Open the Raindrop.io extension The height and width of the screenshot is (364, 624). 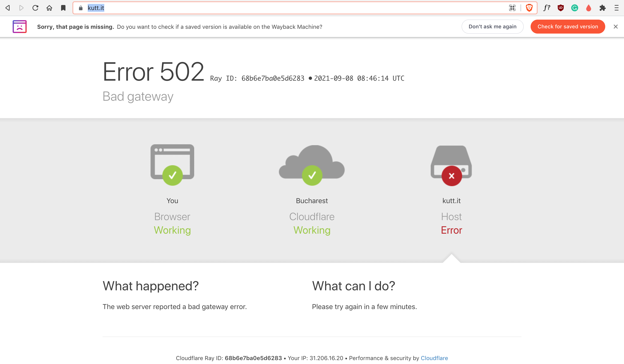[x=589, y=8]
